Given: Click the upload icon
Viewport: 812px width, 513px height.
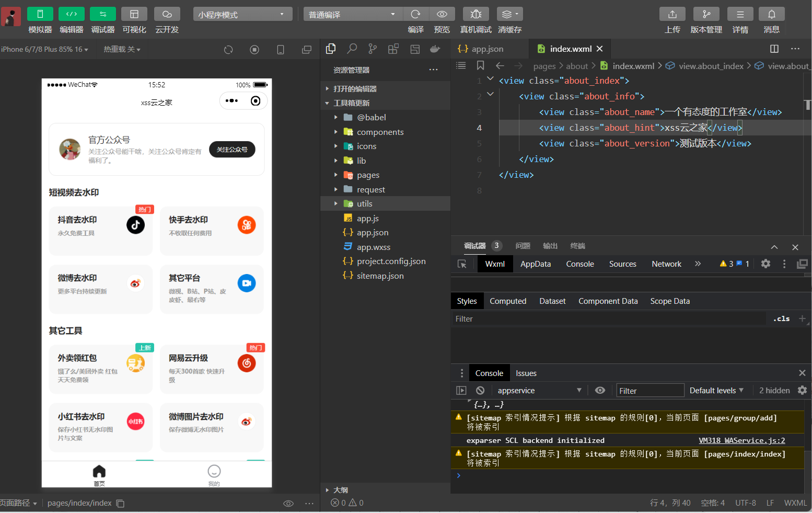Looking at the screenshot, I should pyautogui.click(x=672, y=14).
